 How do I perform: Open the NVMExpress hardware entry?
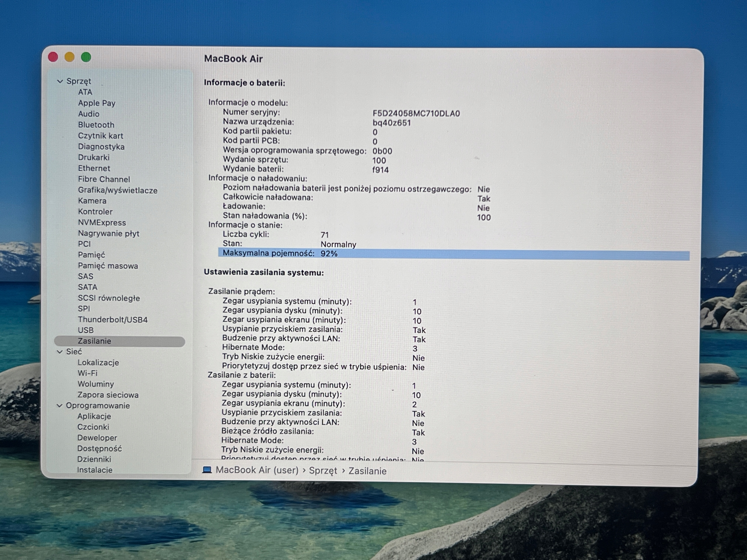102,223
